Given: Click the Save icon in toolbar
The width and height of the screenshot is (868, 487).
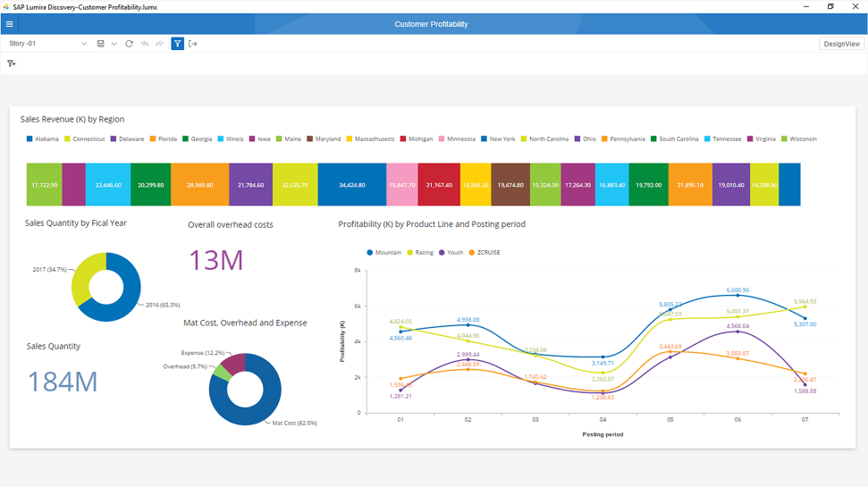Looking at the screenshot, I should click(x=100, y=44).
